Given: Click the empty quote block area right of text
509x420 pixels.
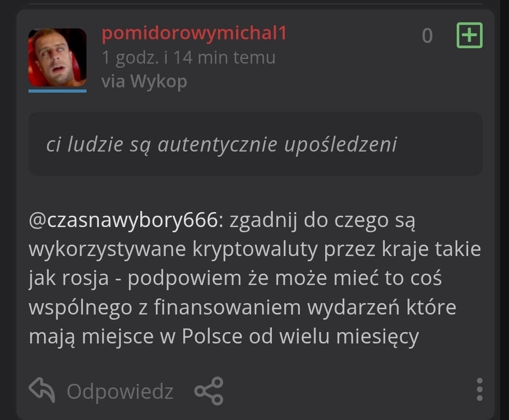Looking at the screenshot, I should coord(440,144).
